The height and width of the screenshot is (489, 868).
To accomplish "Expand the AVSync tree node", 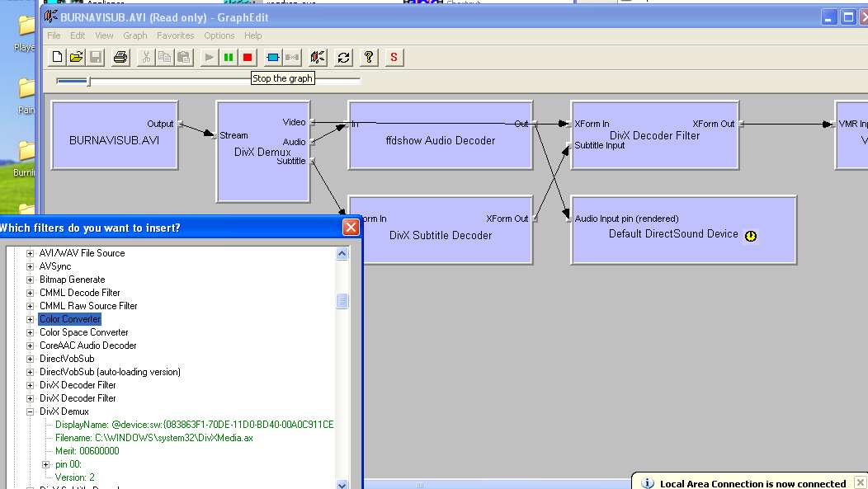I will point(31,266).
